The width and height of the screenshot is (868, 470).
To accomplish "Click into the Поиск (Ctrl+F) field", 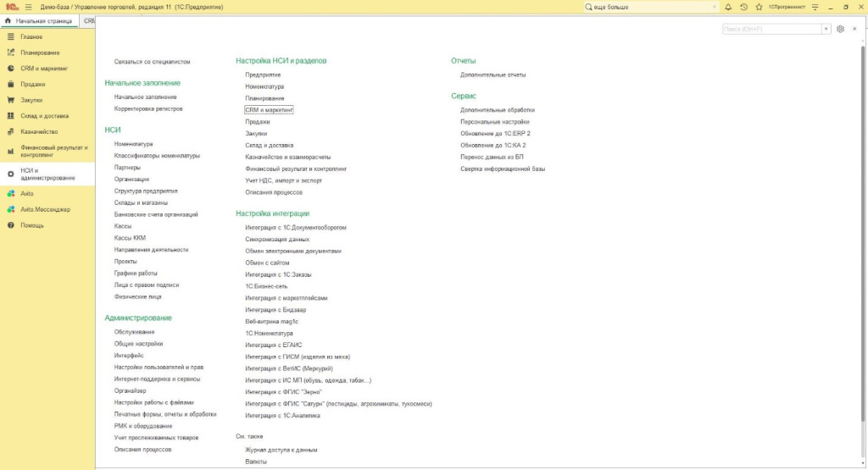I will pyautogui.click(x=771, y=29).
